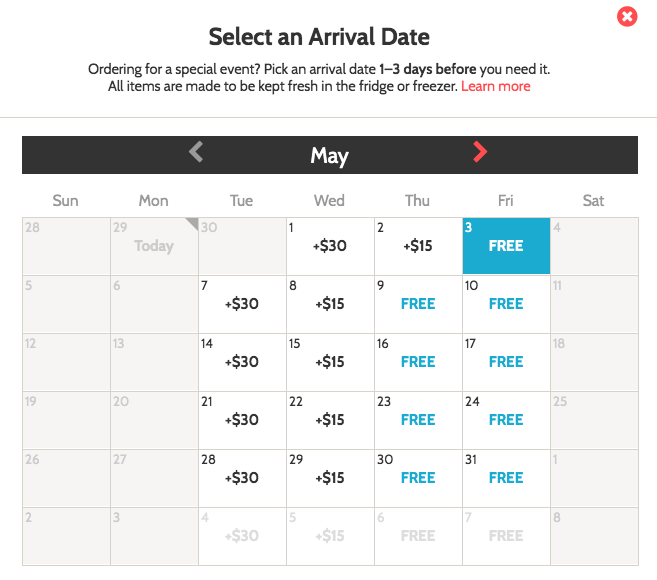Screen dimensions: 657x580
Task: Select May 16 FREE date
Action: click(x=418, y=362)
